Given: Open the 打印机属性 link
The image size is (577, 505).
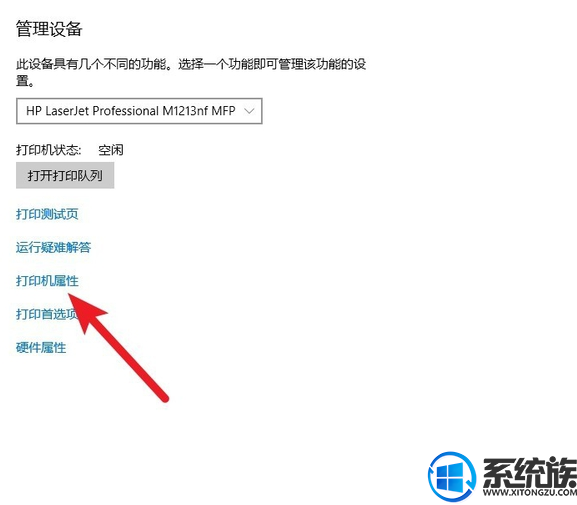Looking at the screenshot, I should (47, 281).
